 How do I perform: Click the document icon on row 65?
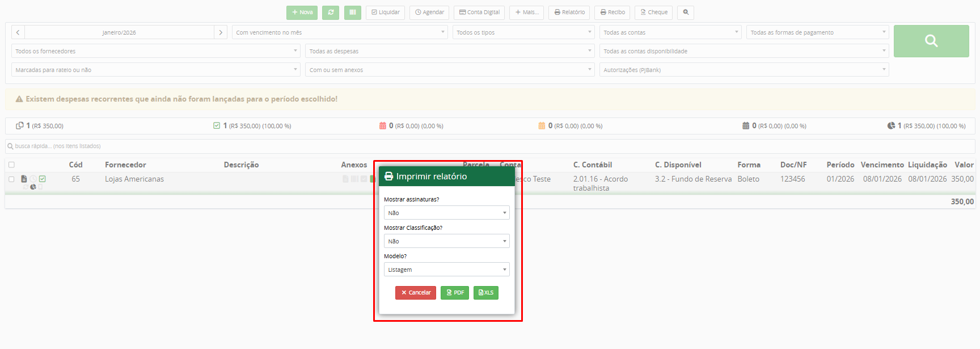24,179
